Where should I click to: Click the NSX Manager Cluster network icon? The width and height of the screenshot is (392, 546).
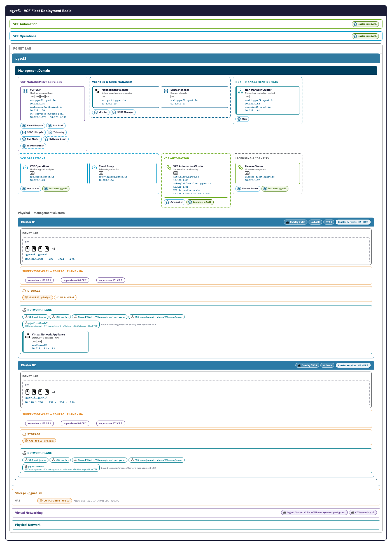pyautogui.click(x=241, y=91)
